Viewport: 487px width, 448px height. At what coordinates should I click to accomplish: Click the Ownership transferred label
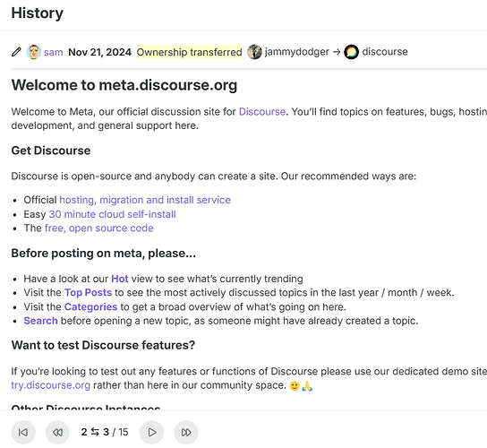coord(189,52)
